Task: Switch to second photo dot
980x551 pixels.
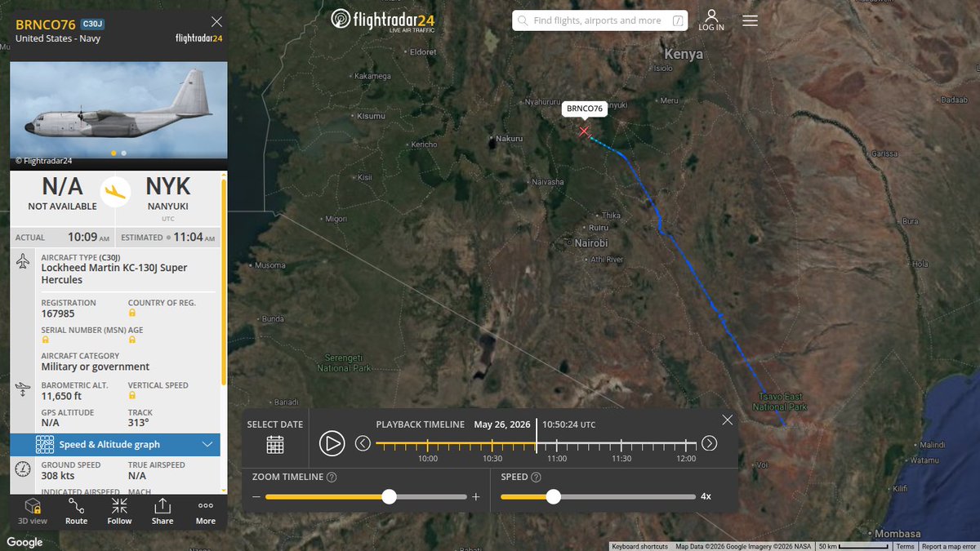Action: click(123, 153)
